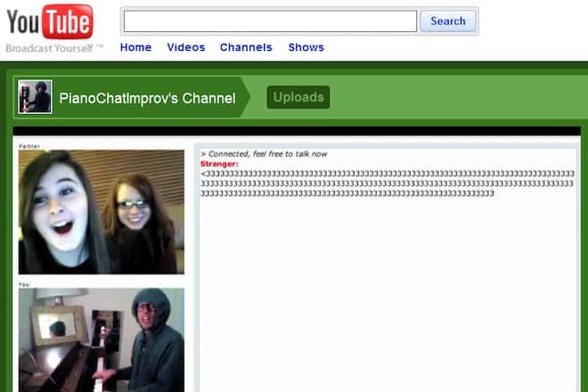Click the You label above the bottom webcam
588x392 pixels.
[x=23, y=284]
